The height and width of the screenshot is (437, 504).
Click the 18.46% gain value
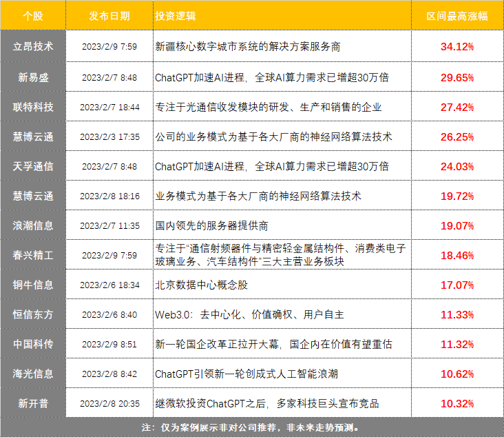click(457, 255)
